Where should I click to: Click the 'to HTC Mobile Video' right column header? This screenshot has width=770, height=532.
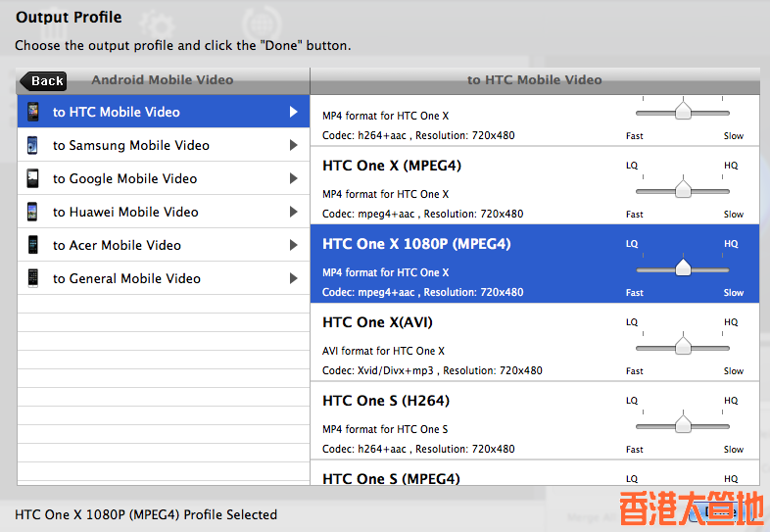[x=535, y=80]
